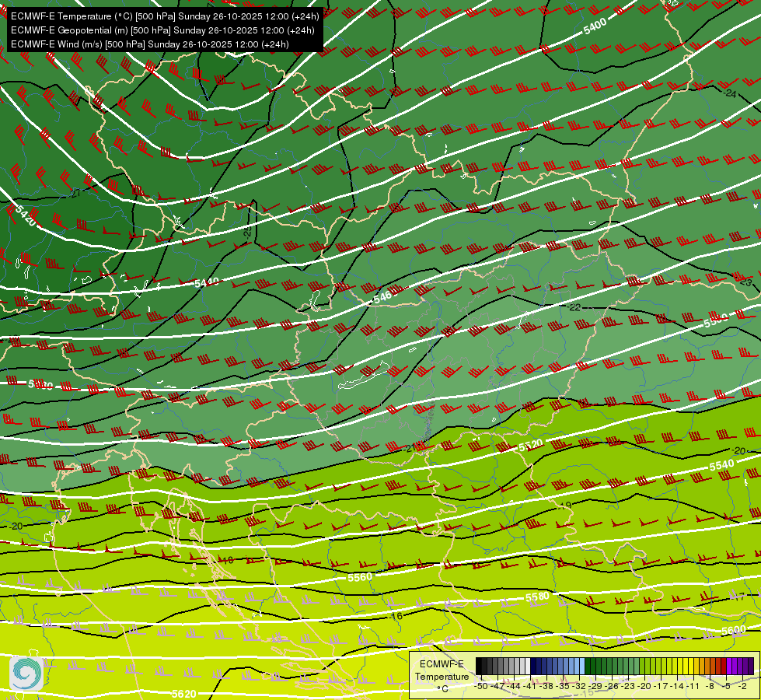Click the swirl weather logo icon
Image resolution: width=761 pixels, height=700 pixels.
(26, 672)
